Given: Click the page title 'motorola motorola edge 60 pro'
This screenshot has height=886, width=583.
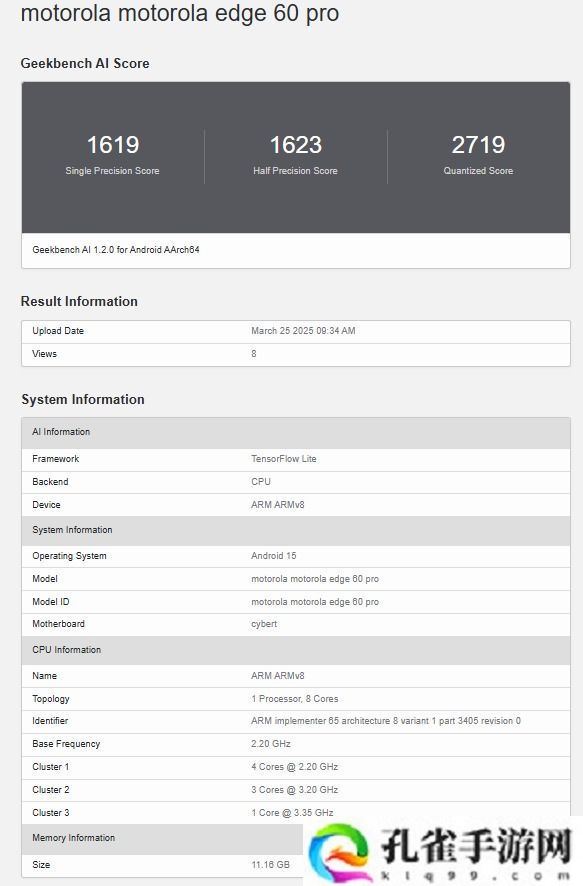Looking at the screenshot, I should 180,14.
